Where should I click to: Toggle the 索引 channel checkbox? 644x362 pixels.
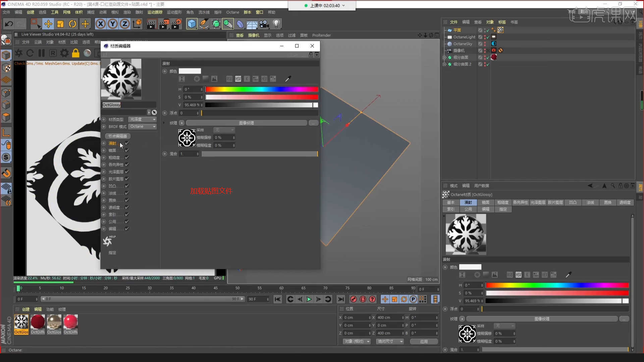(127, 214)
